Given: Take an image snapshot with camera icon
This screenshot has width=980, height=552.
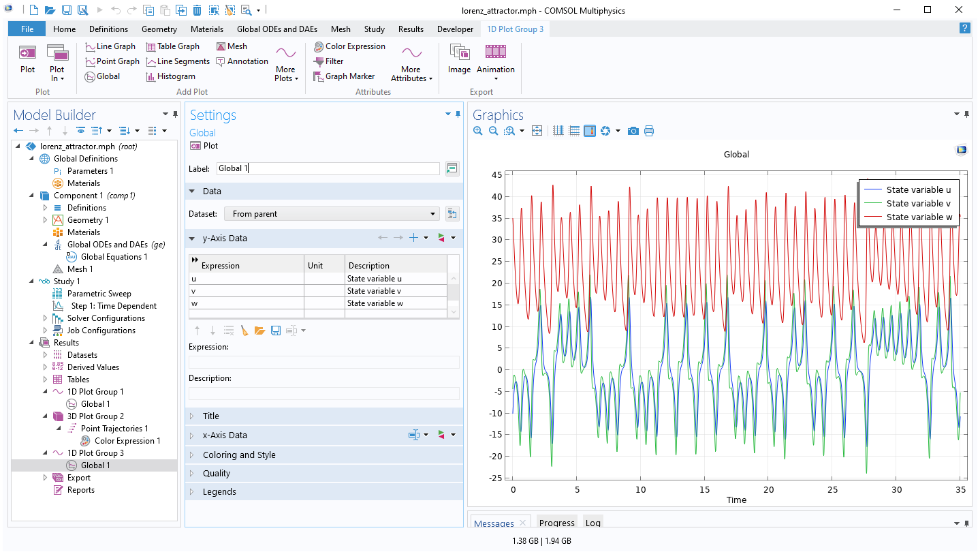Looking at the screenshot, I should [x=633, y=131].
